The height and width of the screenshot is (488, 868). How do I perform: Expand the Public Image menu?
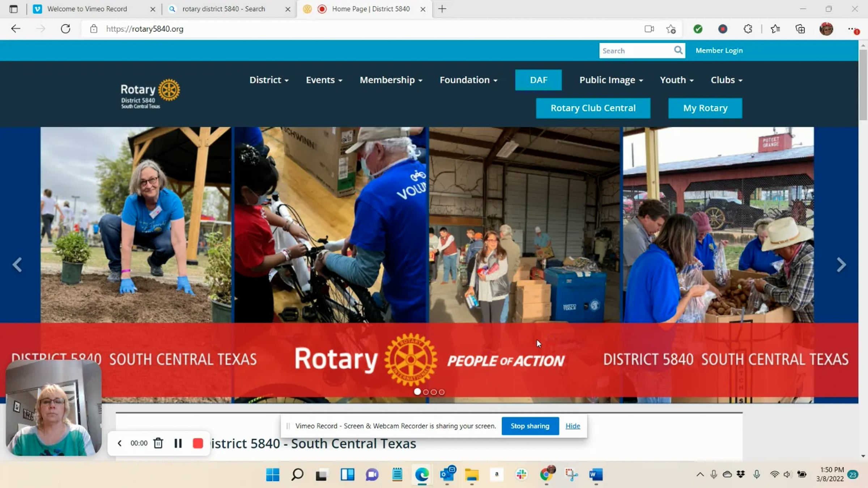pyautogui.click(x=611, y=80)
